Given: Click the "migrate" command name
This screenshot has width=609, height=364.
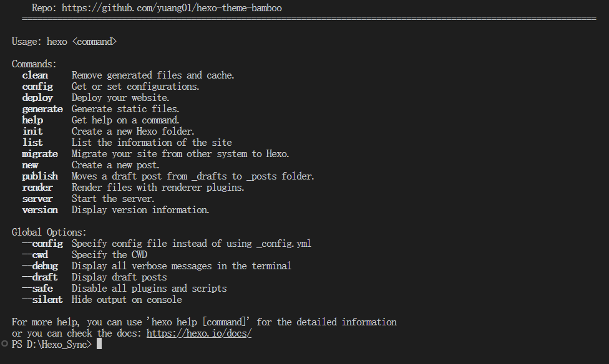Looking at the screenshot, I should point(40,154).
